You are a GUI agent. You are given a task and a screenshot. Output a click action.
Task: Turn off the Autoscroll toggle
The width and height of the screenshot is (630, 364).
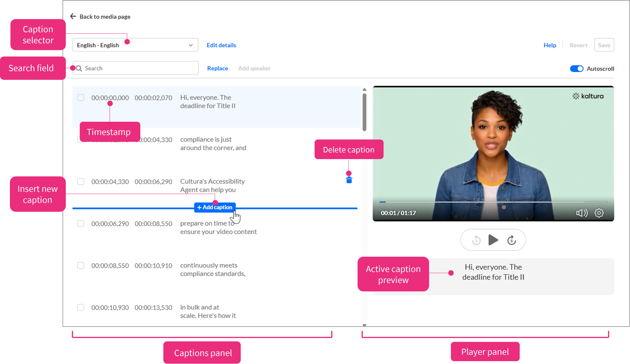pyautogui.click(x=576, y=69)
